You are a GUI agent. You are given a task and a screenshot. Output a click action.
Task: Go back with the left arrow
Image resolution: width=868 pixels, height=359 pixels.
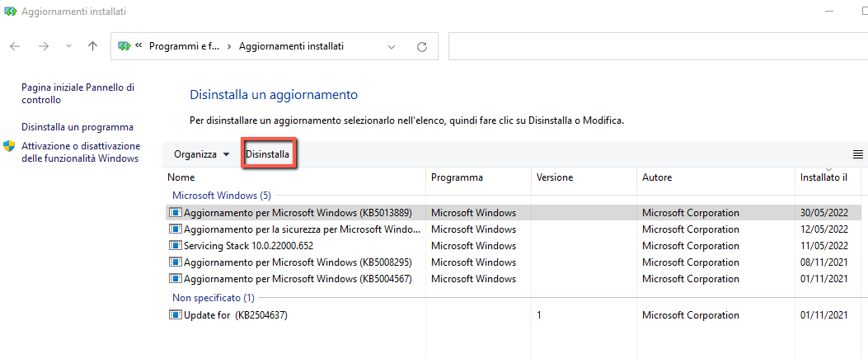15,46
